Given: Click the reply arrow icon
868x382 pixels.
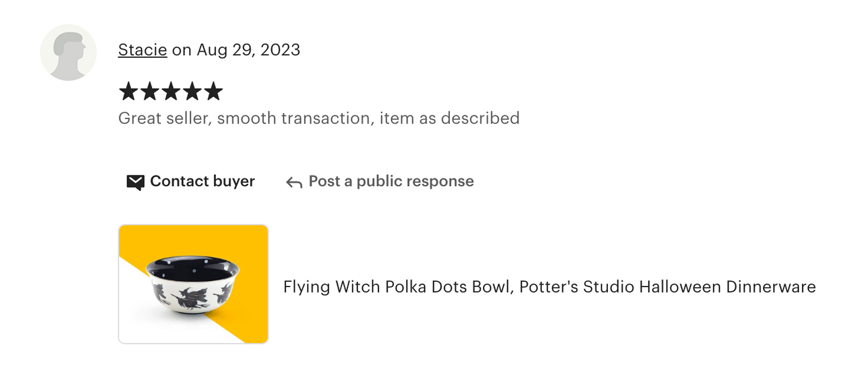Looking at the screenshot, I should point(294,183).
